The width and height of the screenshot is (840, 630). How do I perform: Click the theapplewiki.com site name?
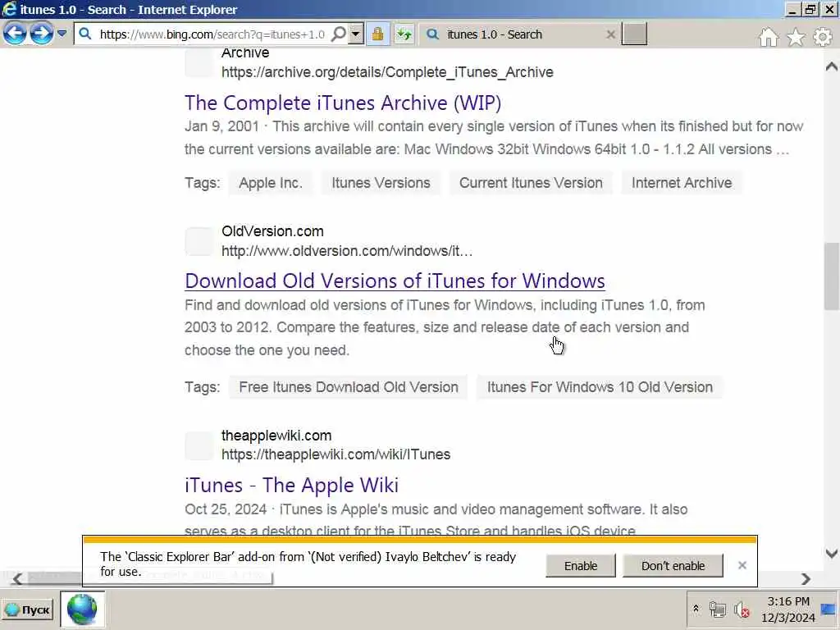pos(276,436)
